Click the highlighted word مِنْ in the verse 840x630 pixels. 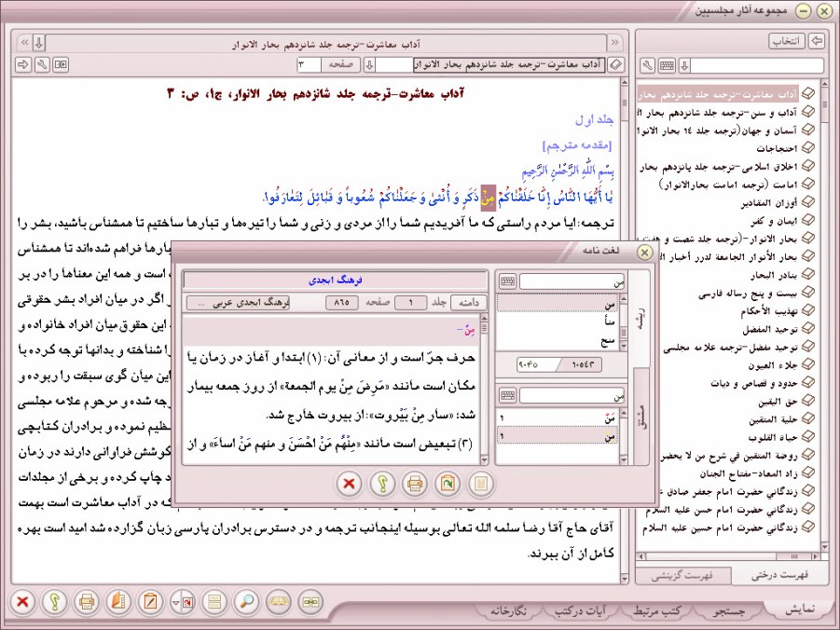tap(488, 198)
